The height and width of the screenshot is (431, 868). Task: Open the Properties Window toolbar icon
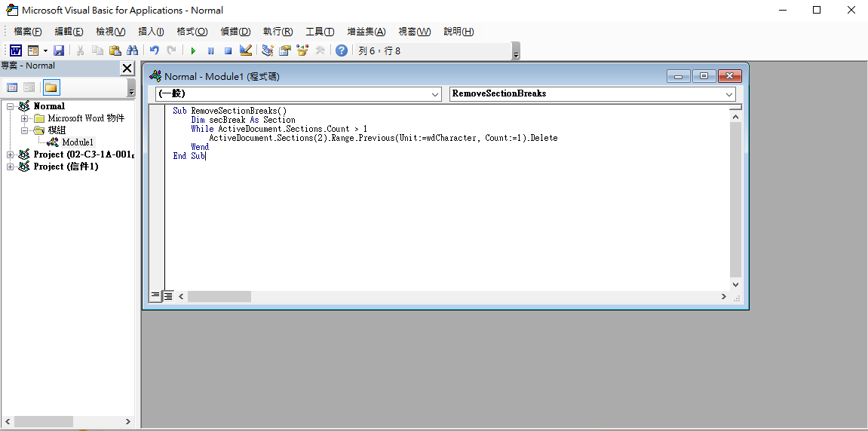click(285, 51)
